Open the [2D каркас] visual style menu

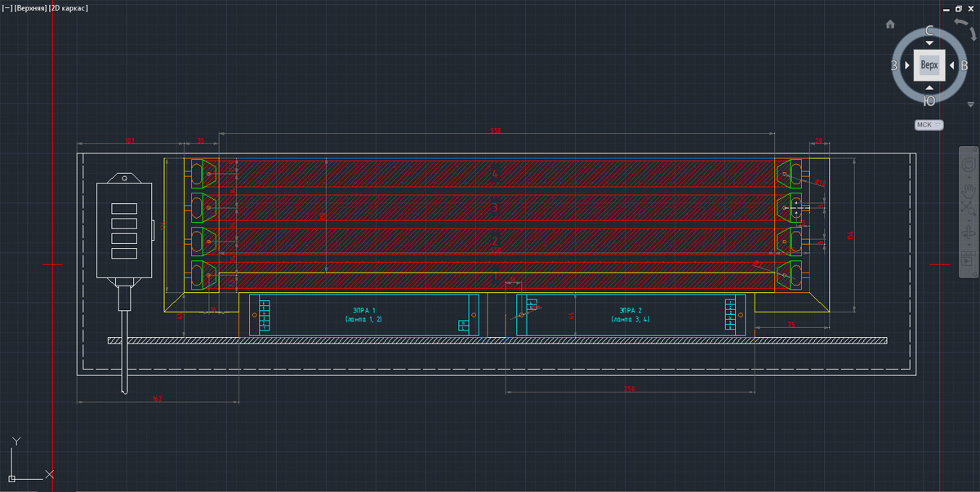click(x=69, y=8)
